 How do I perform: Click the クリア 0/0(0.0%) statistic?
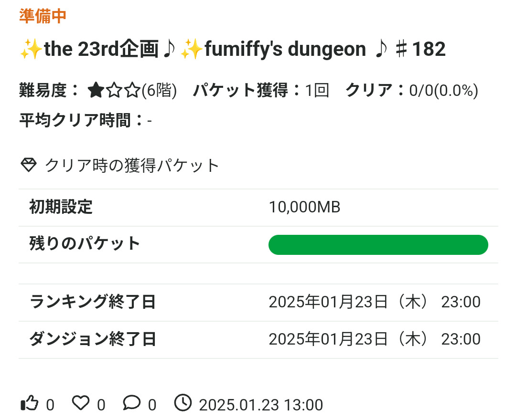tap(411, 90)
